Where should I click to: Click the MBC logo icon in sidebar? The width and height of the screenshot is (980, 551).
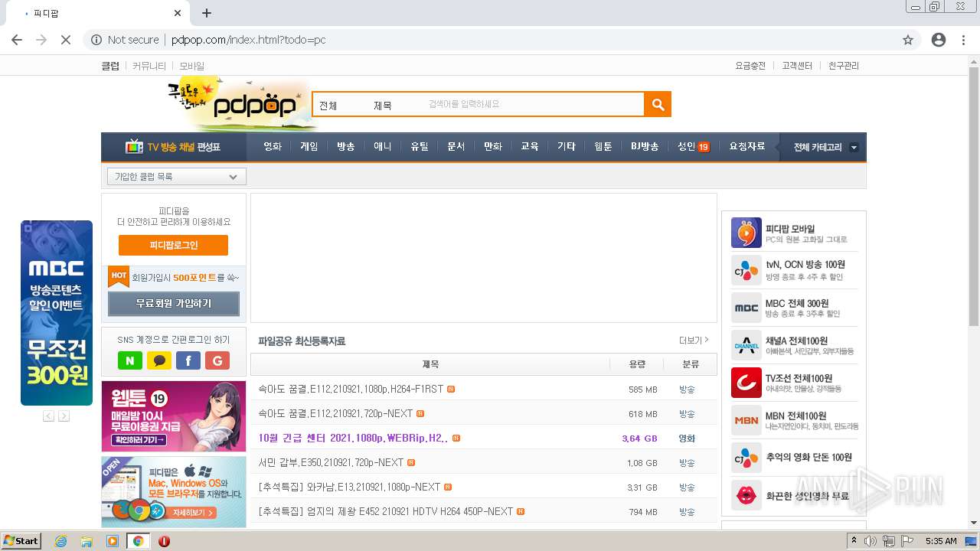pos(746,308)
